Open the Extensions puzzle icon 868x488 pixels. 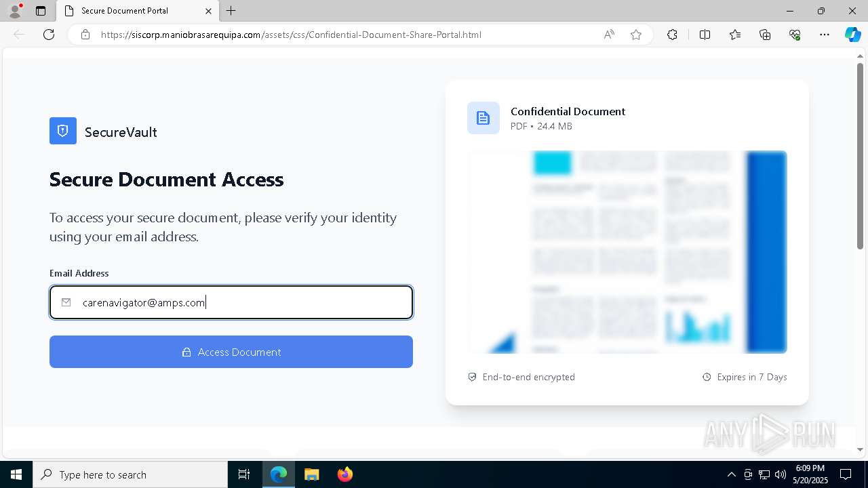pos(672,35)
